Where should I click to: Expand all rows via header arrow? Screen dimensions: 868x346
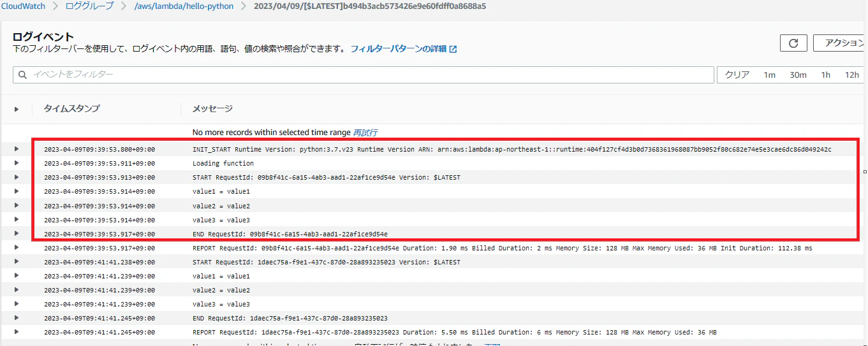pos(17,109)
